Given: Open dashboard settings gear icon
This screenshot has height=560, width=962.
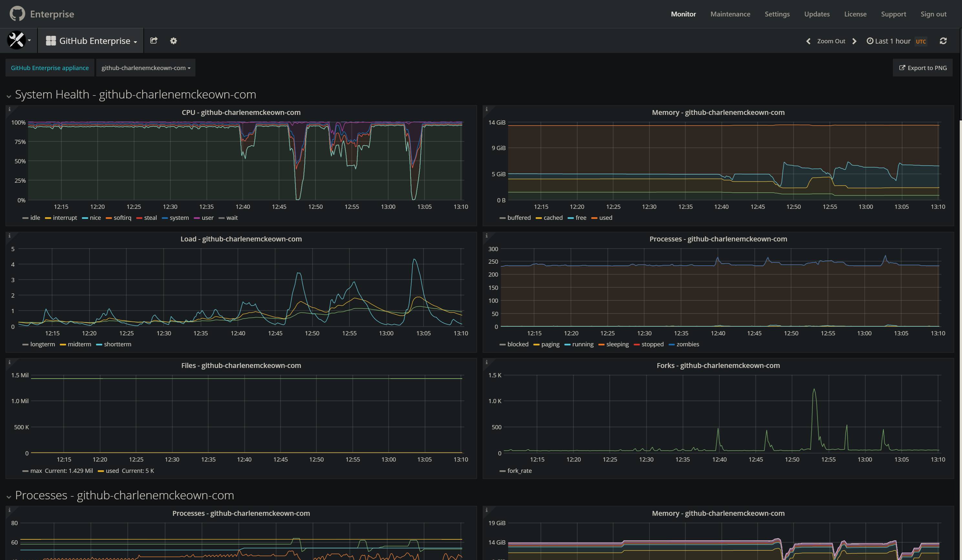Looking at the screenshot, I should 173,41.
